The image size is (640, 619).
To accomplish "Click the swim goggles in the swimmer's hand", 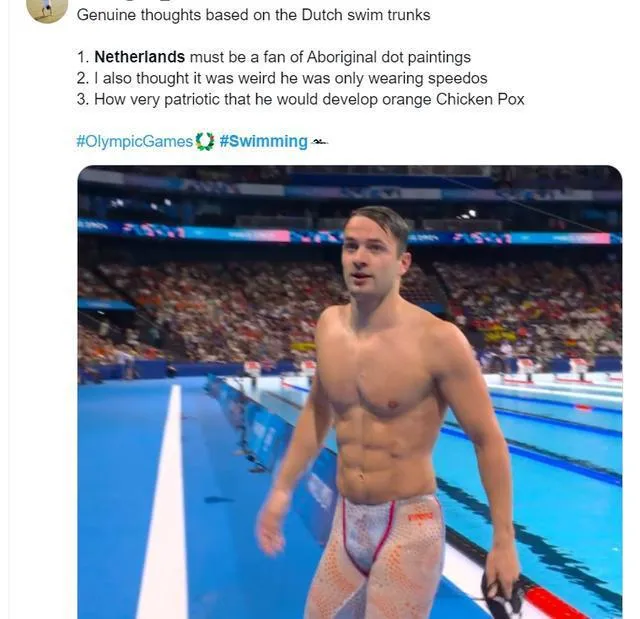I will (x=502, y=594).
